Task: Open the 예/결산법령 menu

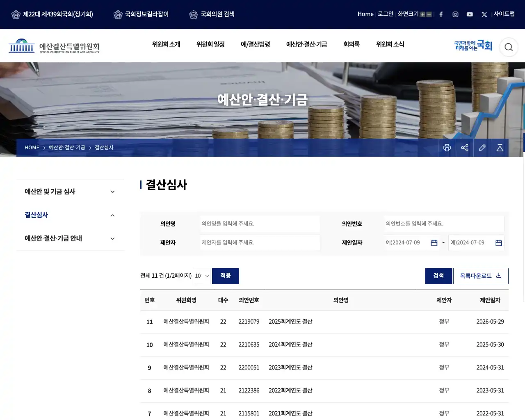Action: click(x=256, y=44)
